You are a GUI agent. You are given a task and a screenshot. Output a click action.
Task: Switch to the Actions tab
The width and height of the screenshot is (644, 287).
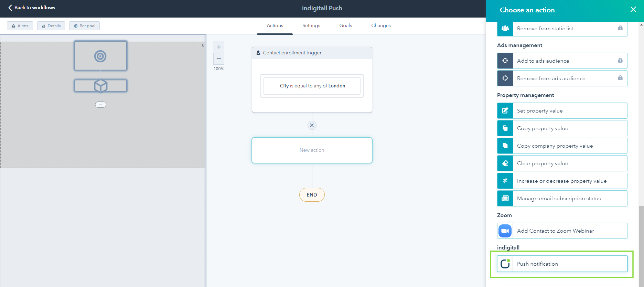point(275,26)
